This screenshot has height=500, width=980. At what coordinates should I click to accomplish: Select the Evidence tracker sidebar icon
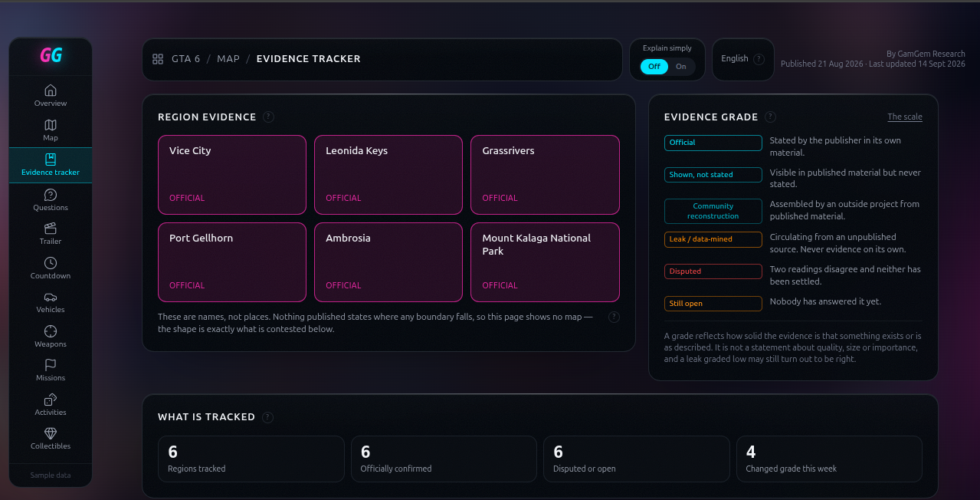click(51, 160)
